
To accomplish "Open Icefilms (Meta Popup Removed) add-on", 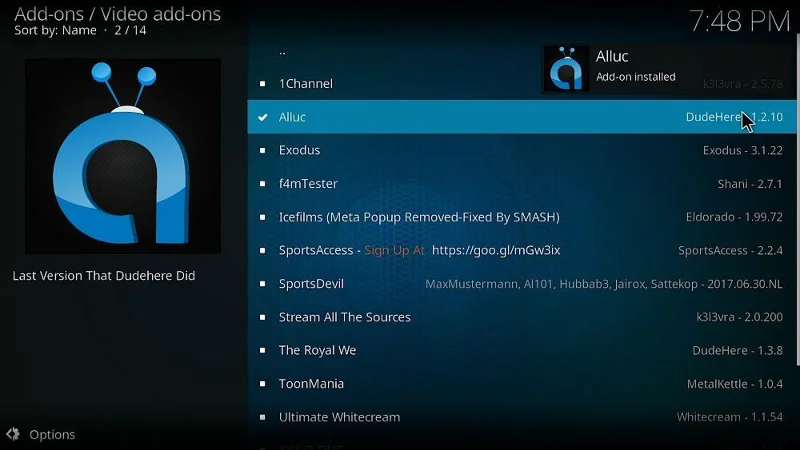I will tap(521, 217).
